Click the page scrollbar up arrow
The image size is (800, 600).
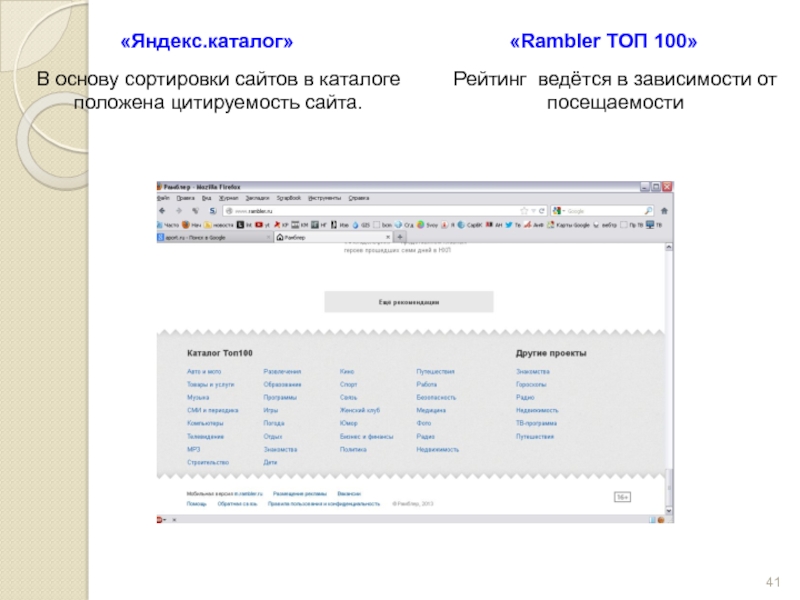[669, 247]
